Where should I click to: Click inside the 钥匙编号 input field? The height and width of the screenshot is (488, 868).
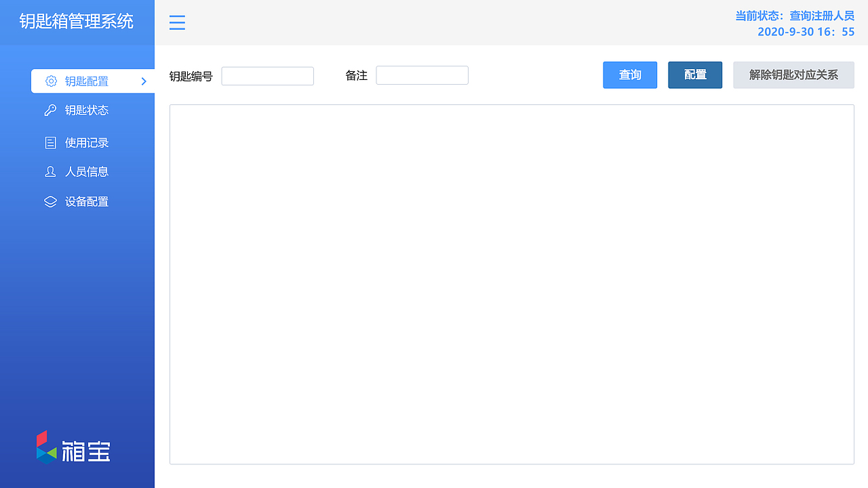[267, 76]
